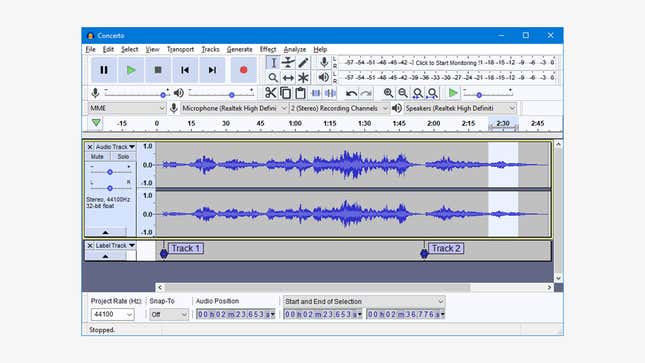Open the Speakers playback device dropdown
Viewport: 645px width, 363px height.
coord(459,108)
